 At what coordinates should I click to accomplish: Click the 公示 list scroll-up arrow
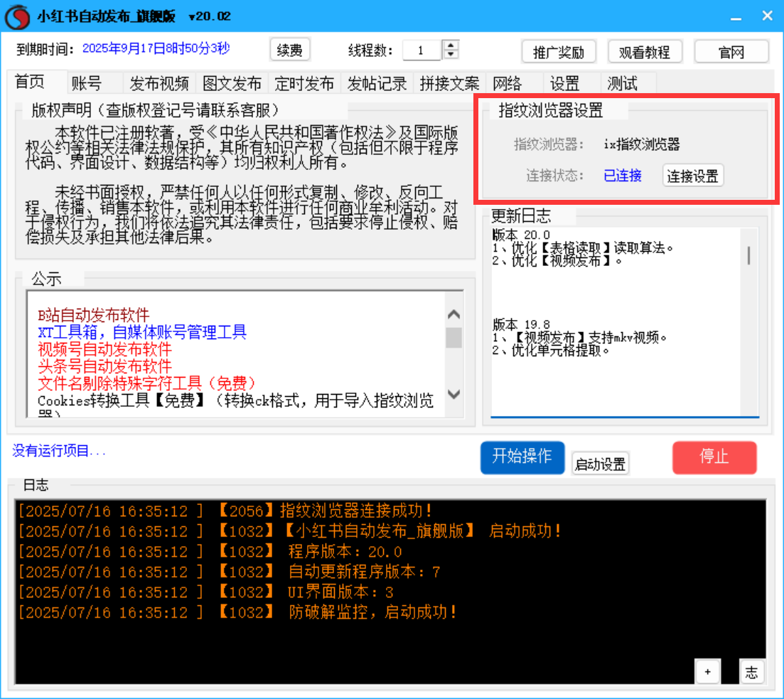(453, 314)
